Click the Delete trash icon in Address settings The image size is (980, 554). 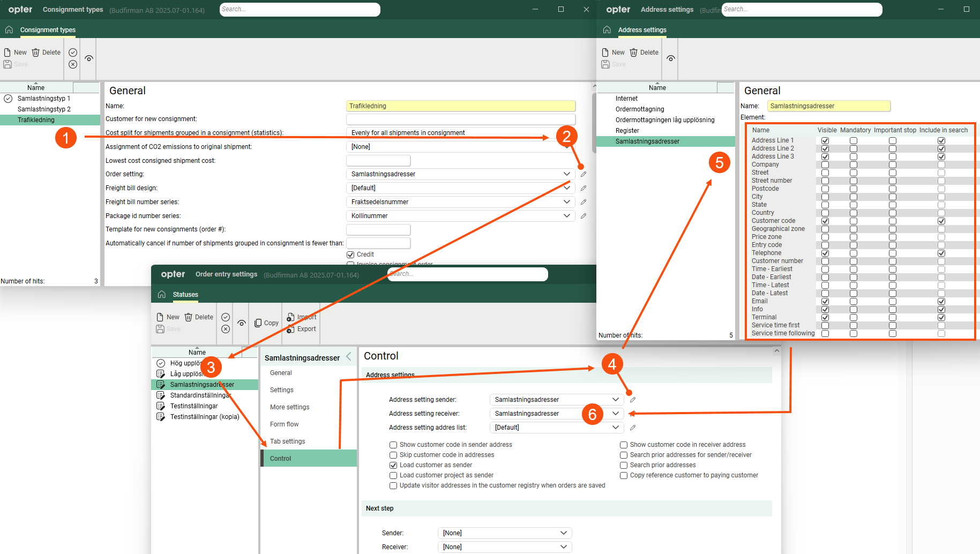(x=633, y=53)
